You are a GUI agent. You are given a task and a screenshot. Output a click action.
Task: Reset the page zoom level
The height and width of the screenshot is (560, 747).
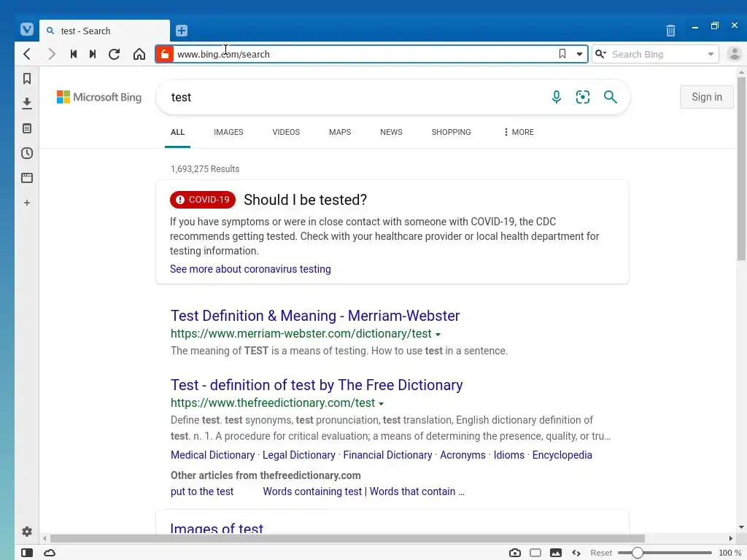point(601,553)
